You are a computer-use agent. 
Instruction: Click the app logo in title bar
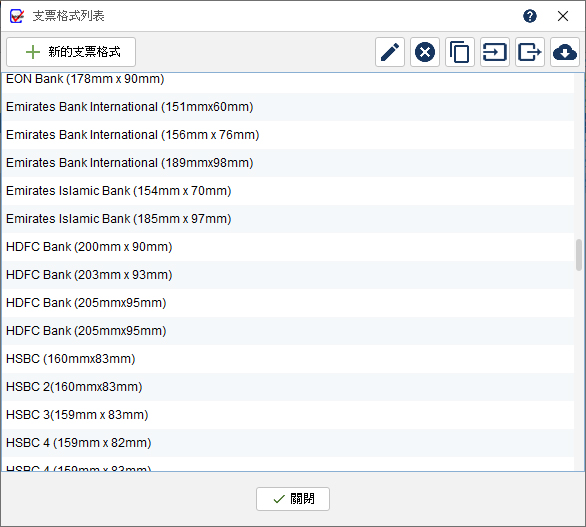click(x=17, y=16)
